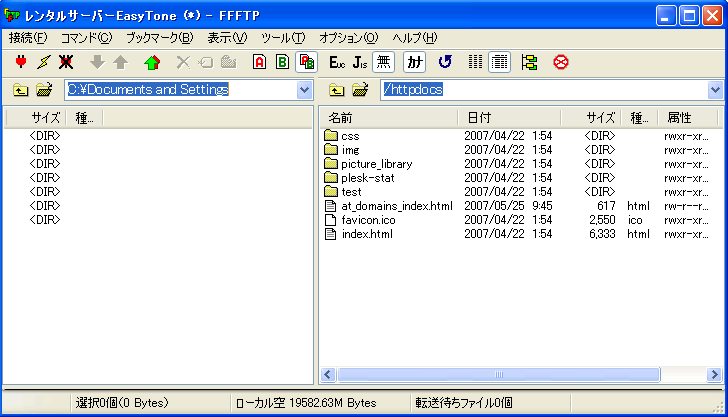Viewport: 728px width, 417px height.
Task: Expand the local path dropdown
Action: (304, 90)
